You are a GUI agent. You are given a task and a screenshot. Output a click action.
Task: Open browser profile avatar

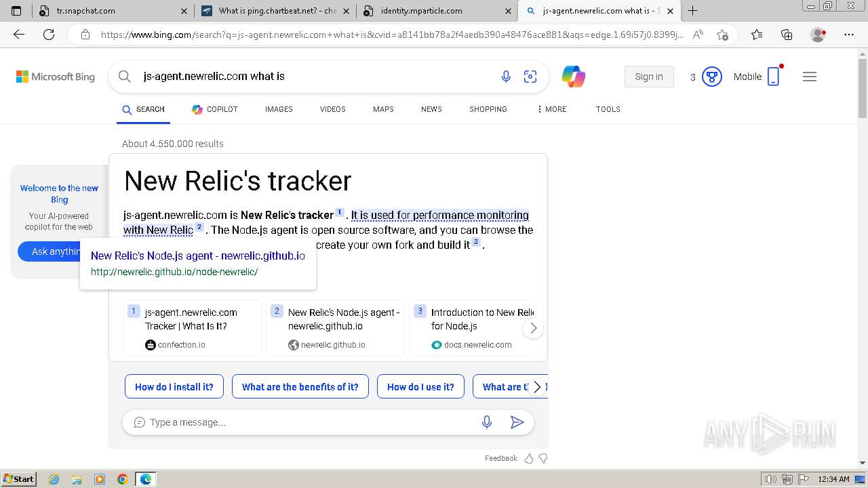(x=818, y=35)
